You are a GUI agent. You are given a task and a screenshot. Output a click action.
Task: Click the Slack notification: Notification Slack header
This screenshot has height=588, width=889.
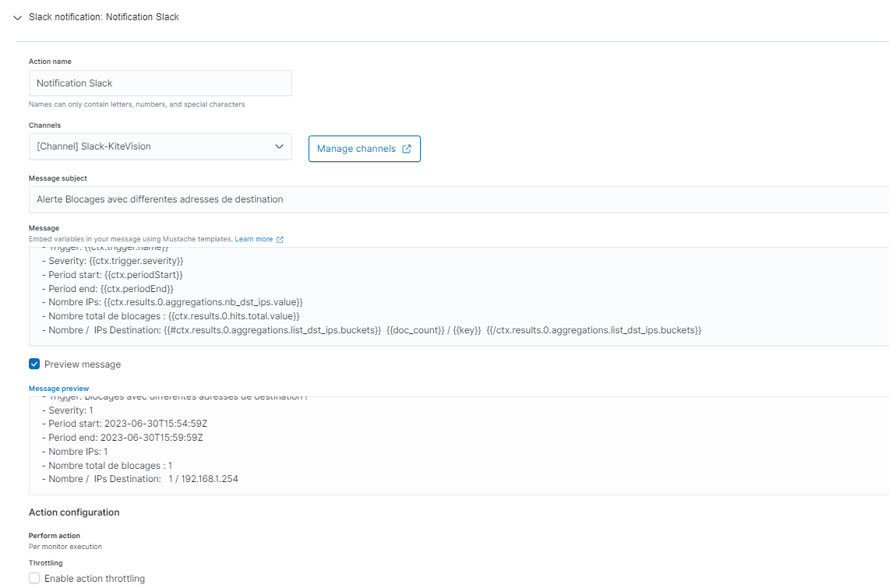tap(104, 17)
